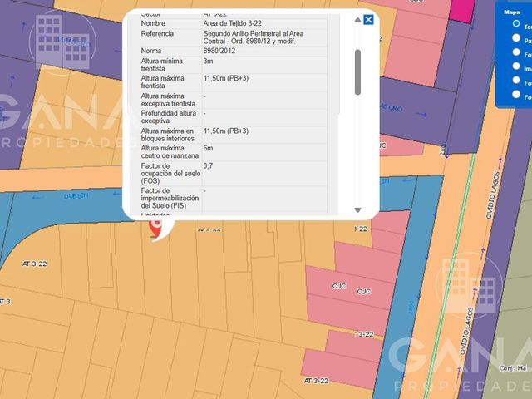
Task: Click the red location marker pin
Action: pyautogui.click(x=155, y=228)
